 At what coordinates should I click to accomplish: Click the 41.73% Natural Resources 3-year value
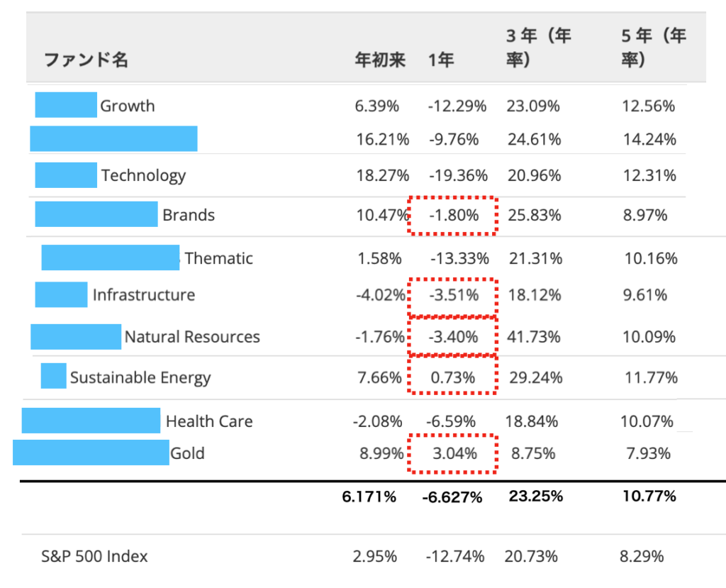[x=534, y=337]
